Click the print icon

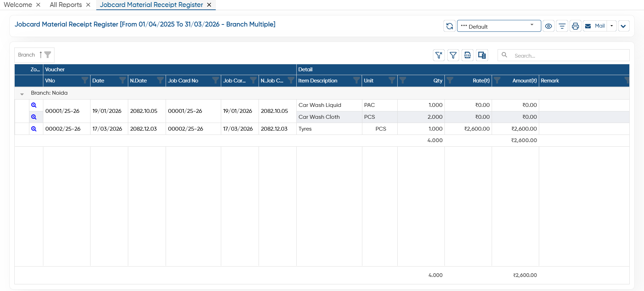(575, 26)
